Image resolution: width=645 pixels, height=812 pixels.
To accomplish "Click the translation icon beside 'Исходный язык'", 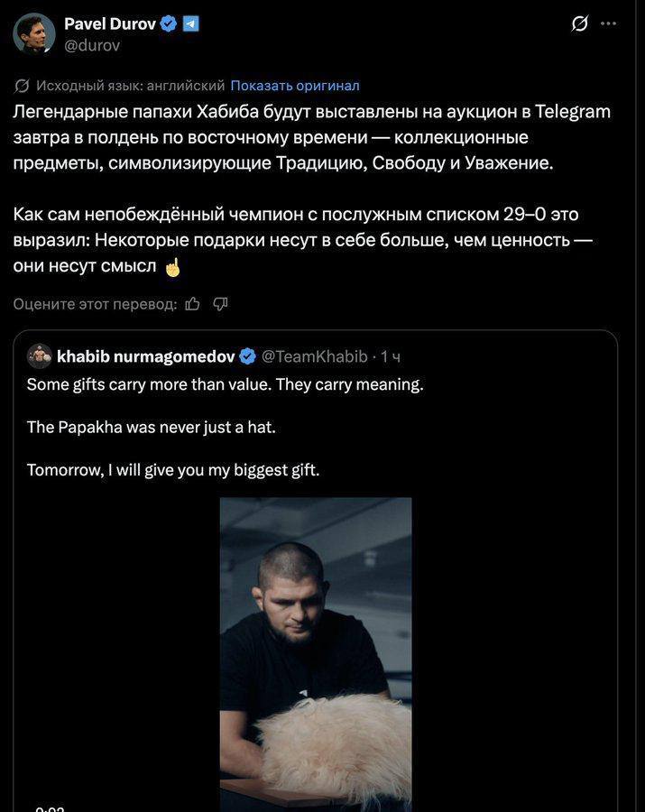I will [x=20, y=86].
